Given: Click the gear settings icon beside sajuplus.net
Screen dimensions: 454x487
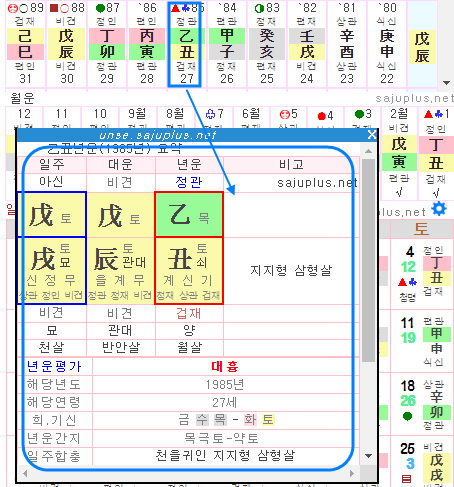Looking at the screenshot, I should [x=439, y=209].
